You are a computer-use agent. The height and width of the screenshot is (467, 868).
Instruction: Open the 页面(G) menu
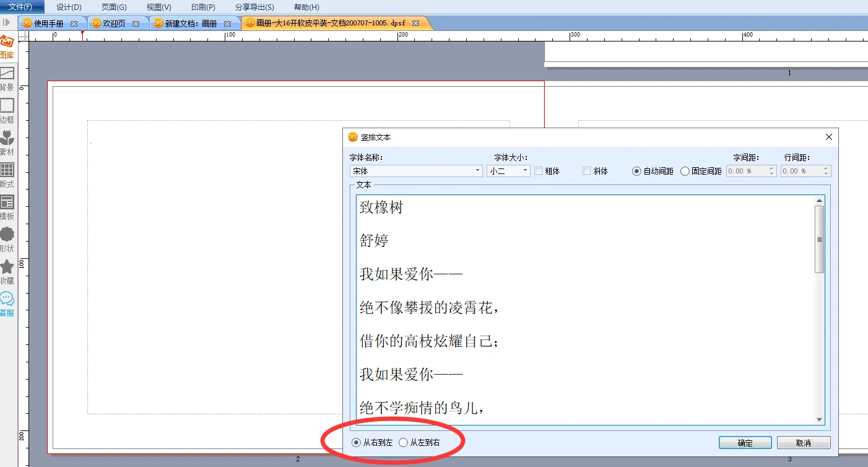click(114, 7)
